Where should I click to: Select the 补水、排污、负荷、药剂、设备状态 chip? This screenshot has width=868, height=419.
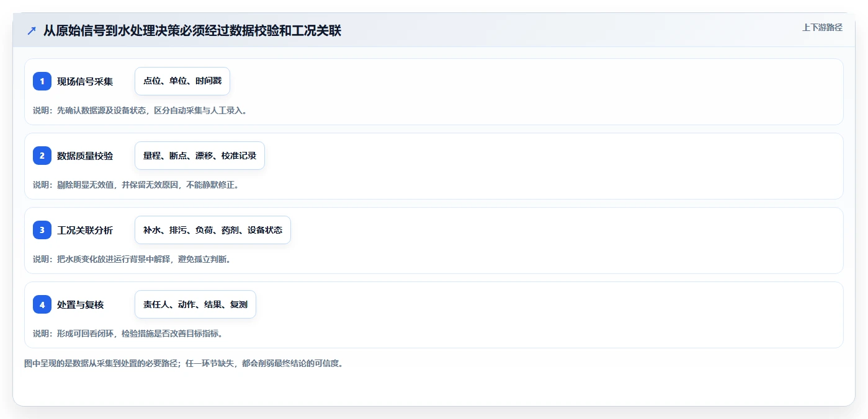pyautogui.click(x=213, y=230)
